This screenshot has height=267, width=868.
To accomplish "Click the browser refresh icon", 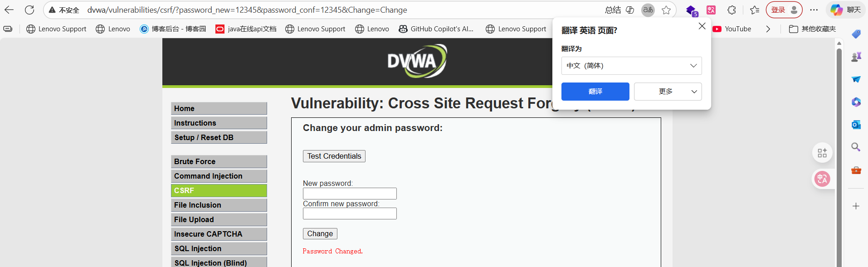I will (x=29, y=10).
